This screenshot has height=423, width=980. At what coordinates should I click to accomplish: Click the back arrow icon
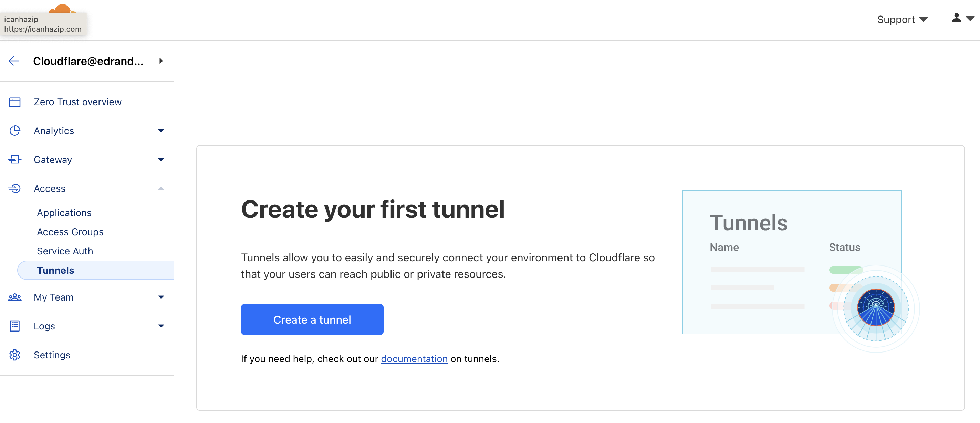coord(14,61)
